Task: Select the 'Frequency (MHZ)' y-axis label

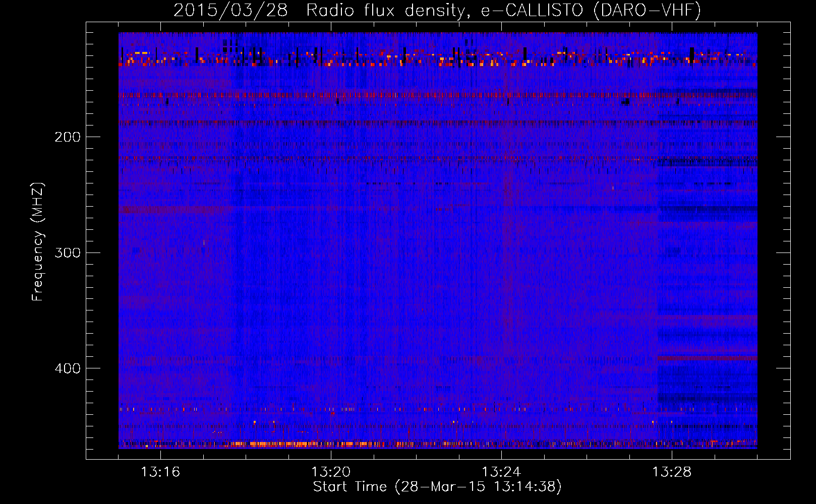Action: [38, 242]
